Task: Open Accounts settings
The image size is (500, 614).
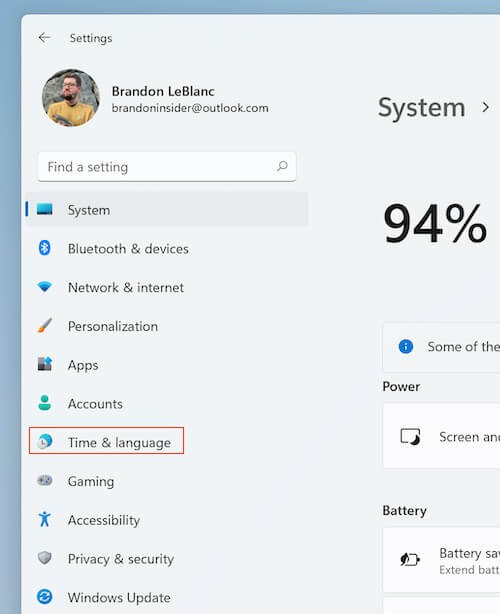Action: (95, 404)
